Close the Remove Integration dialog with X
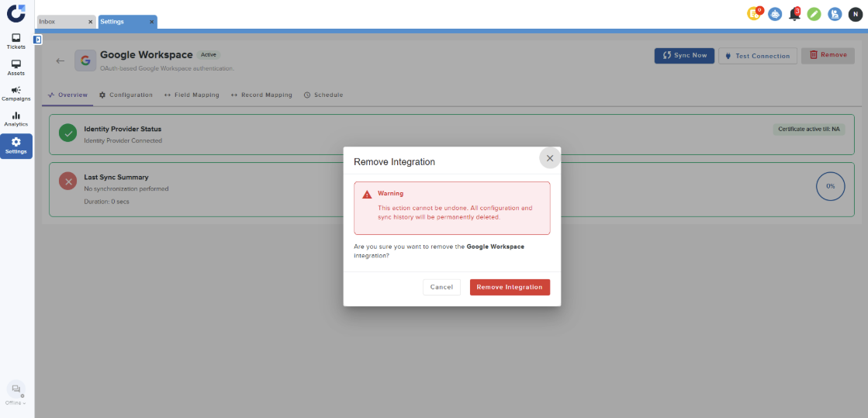This screenshot has width=868, height=418. [x=550, y=158]
